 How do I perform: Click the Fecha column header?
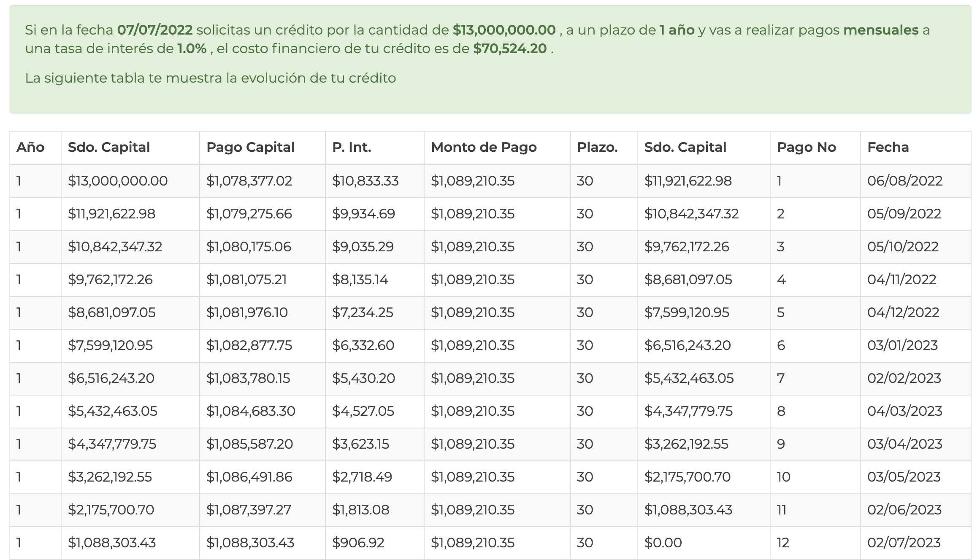tap(915, 147)
